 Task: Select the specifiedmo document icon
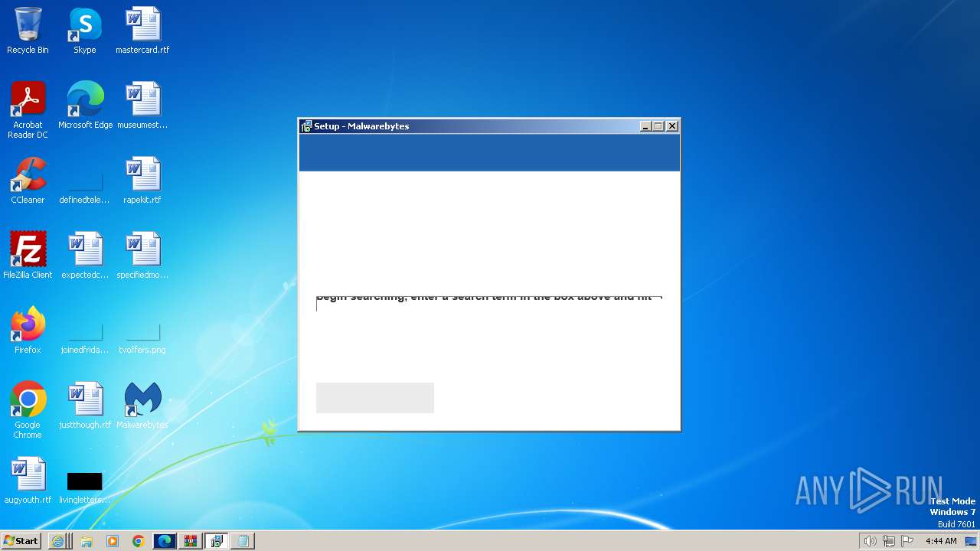point(142,256)
